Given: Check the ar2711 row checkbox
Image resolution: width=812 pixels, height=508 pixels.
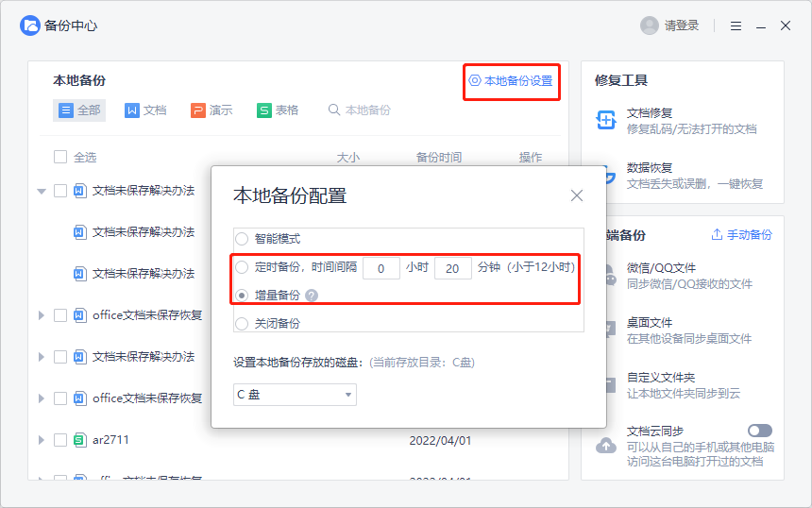Looking at the screenshot, I should coord(60,440).
